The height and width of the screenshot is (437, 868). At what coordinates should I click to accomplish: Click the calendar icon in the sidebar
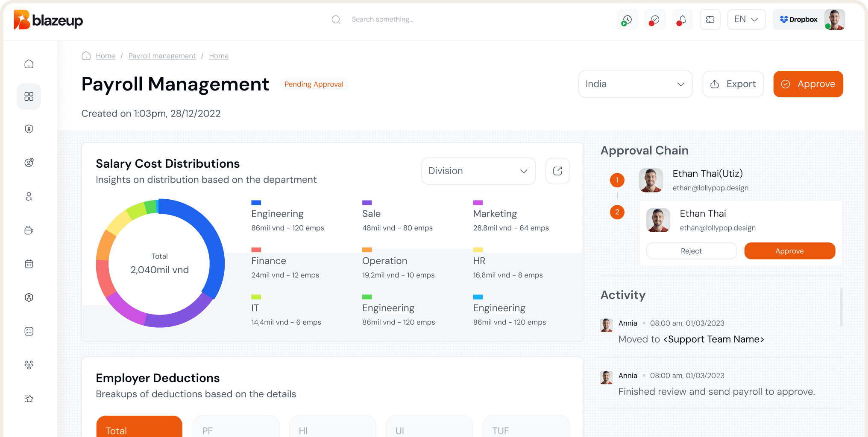click(x=29, y=264)
